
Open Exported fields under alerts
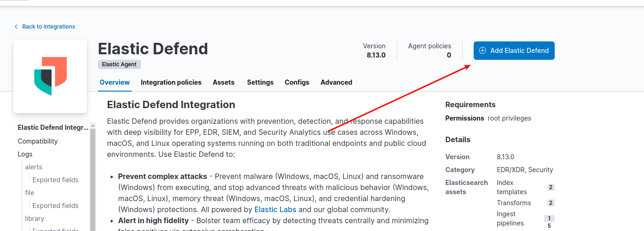pyautogui.click(x=55, y=180)
